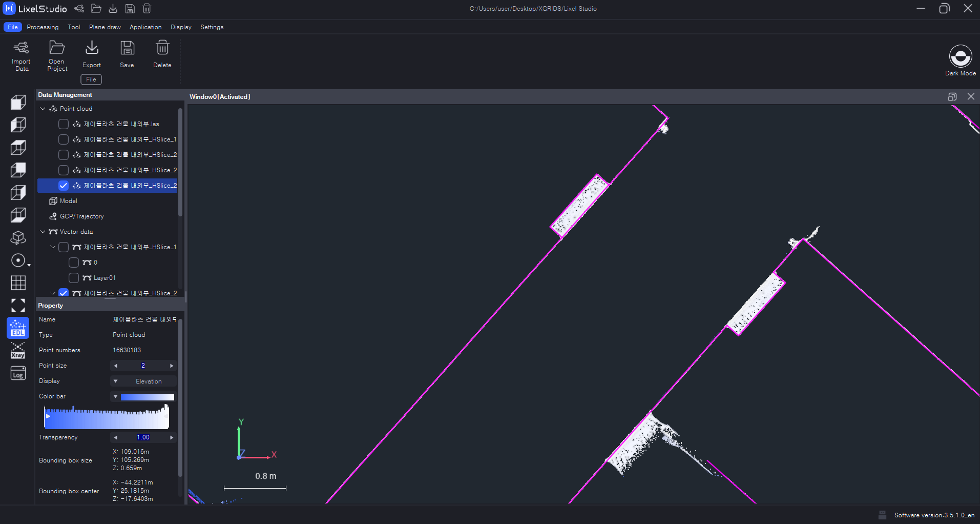Uncheck the highlighted HSlice_2 point cloud checkbox
The width and height of the screenshot is (980, 524).
pyautogui.click(x=64, y=186)
